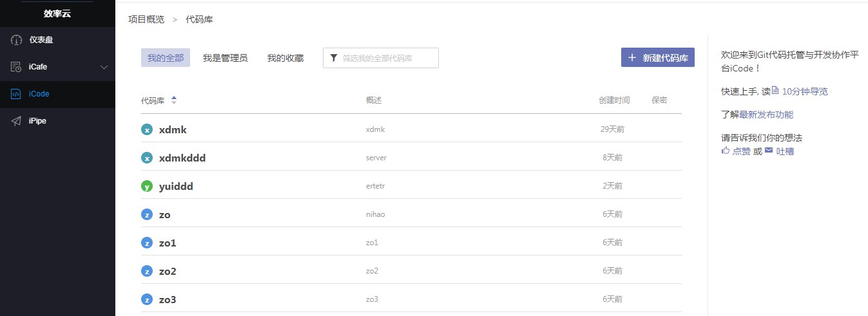Click the envelope icon beside 吐槽

click(x=769, y=151)
